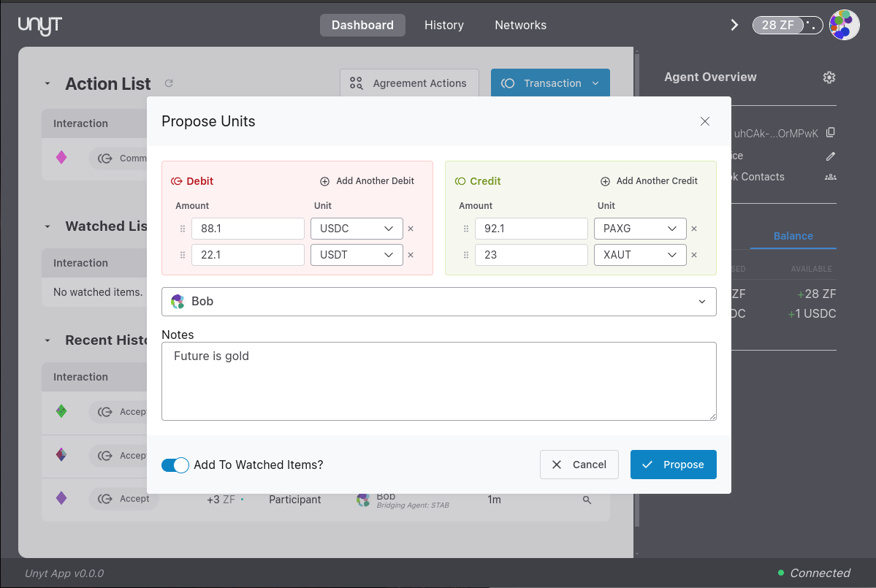The width and height of the screenshot is (876, 588).
Task: Remove the XAUT credit row
Action: 694,254
